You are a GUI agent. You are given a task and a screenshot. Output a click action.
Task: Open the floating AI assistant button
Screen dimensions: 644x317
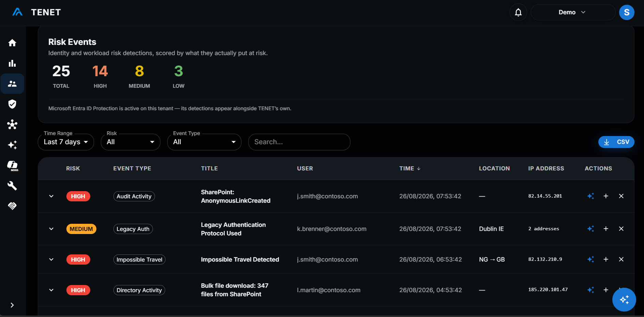pyautogui.click(x=624, y=300)
